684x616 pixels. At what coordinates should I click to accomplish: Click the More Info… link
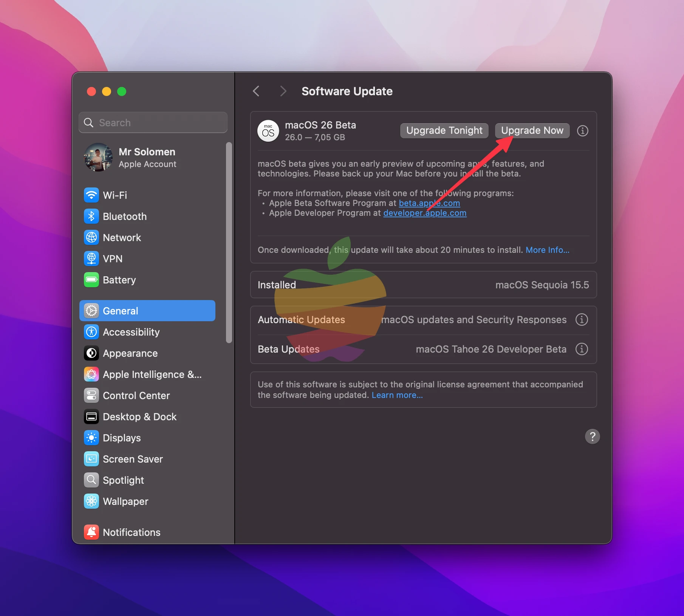[x=547, y=250]
